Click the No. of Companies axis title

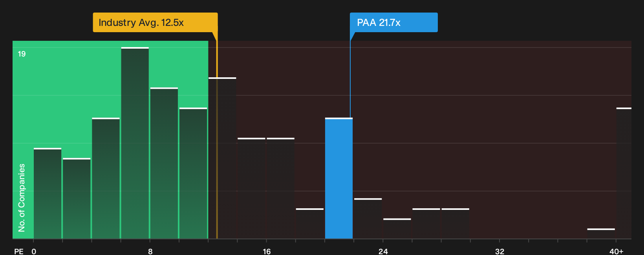[22, 198]
